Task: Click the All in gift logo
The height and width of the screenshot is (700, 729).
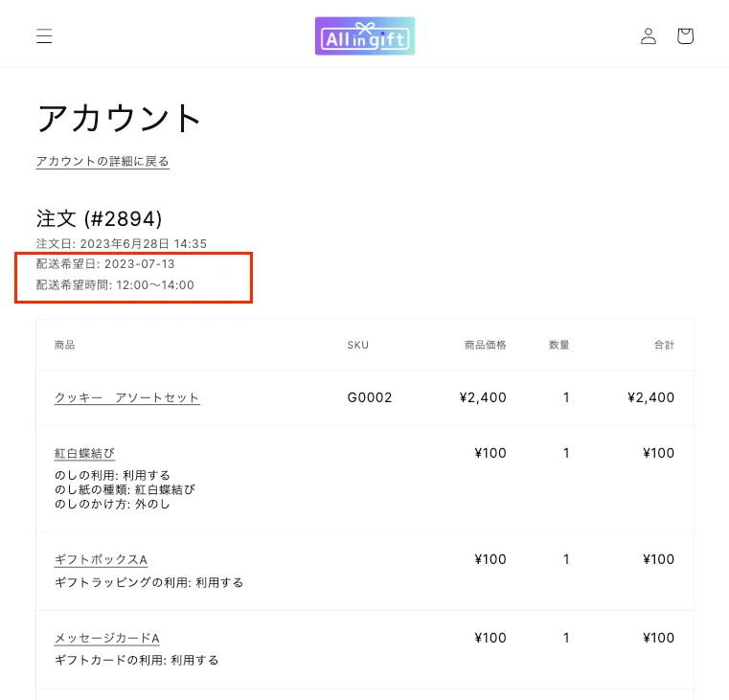Action: point(365,36)
